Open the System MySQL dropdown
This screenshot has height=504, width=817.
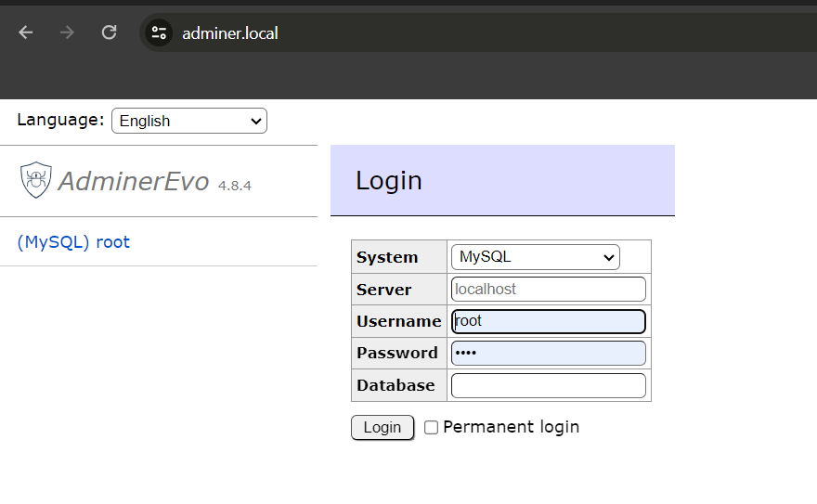click(535, 257)
